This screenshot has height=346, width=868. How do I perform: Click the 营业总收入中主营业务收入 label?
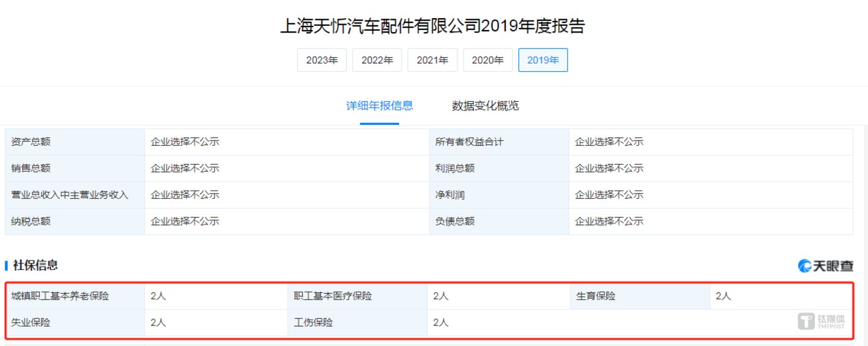coord(70,195)
